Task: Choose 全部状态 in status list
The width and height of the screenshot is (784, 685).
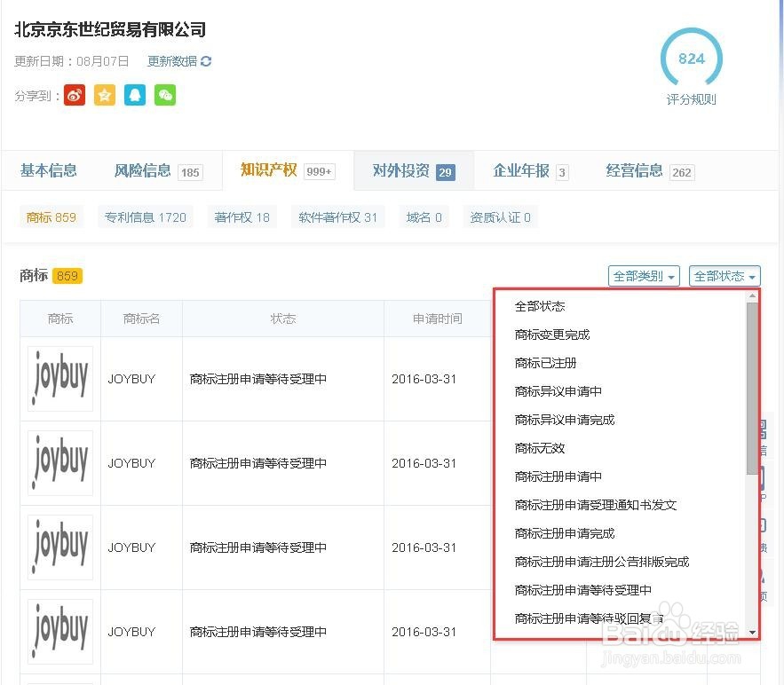Action: pyautogui.click(x=540, y=306)
